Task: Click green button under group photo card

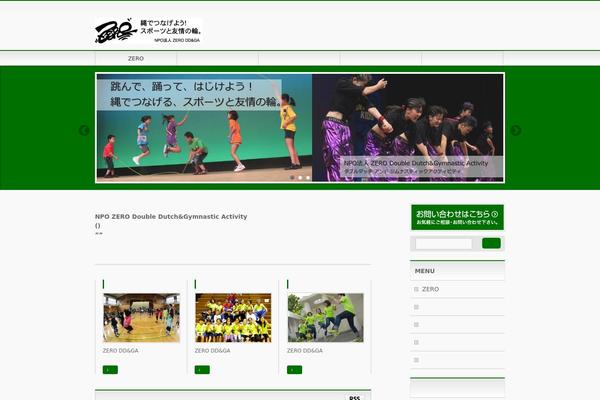Action: (202, 370)
